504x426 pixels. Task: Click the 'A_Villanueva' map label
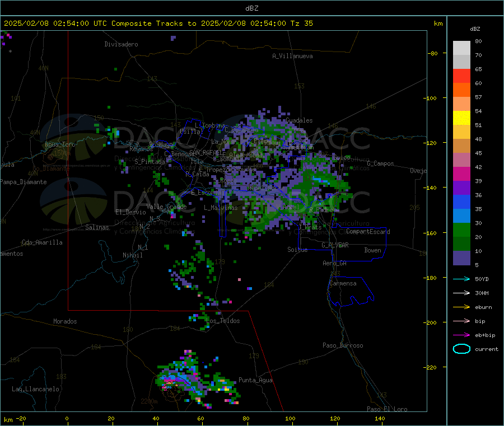pyautogui.click(x=292, y=56)
